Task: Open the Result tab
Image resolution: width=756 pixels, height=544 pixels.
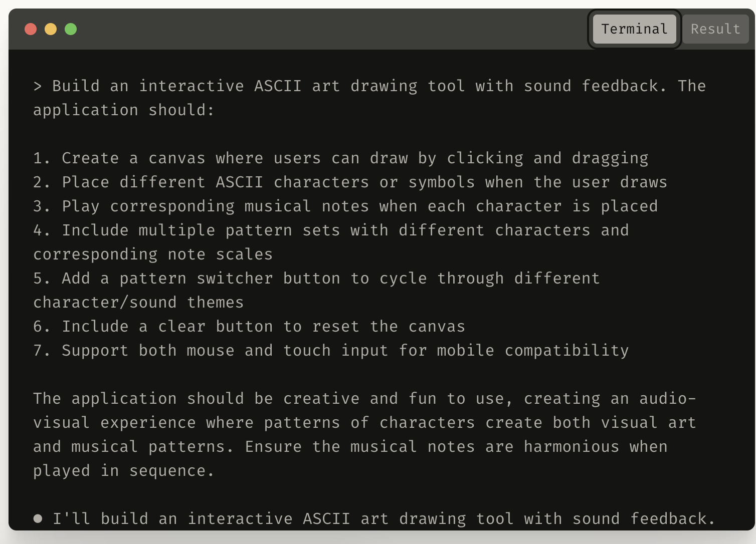Action: pyautogui.click(x=715, y=29)
